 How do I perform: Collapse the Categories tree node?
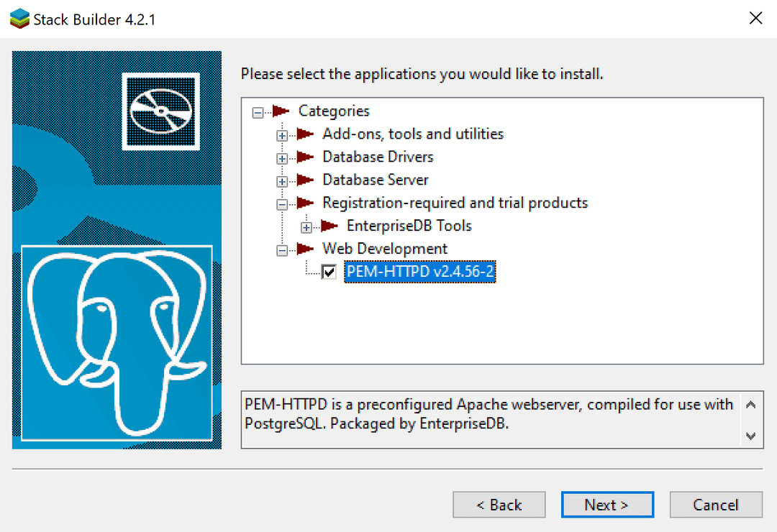coord(257,111)
